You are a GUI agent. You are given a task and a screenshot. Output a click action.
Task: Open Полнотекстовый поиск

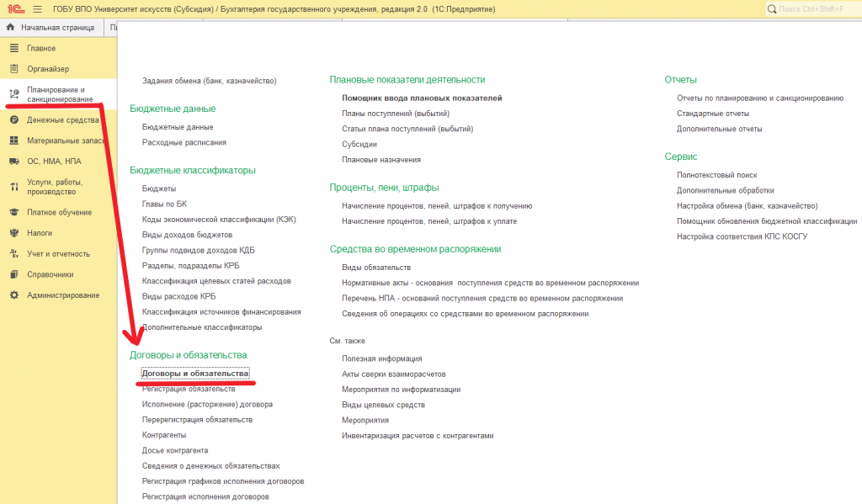717,175
